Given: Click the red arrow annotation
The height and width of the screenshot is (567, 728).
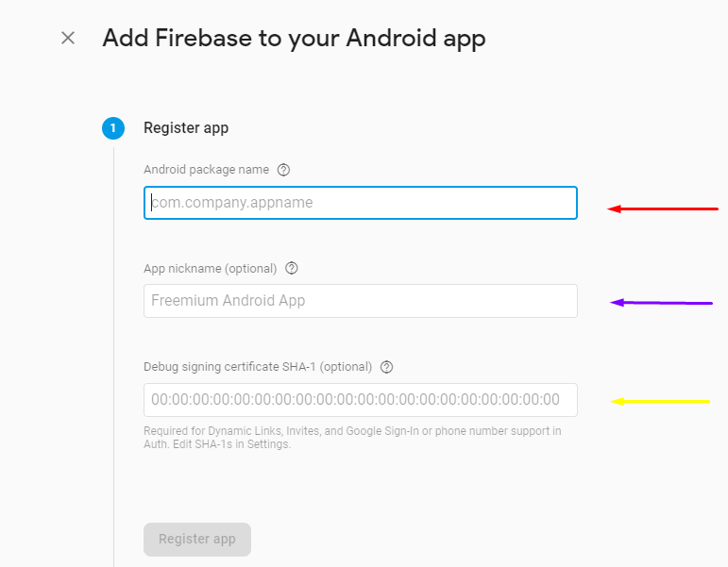Looking at the screenshot, I should 663,208.
